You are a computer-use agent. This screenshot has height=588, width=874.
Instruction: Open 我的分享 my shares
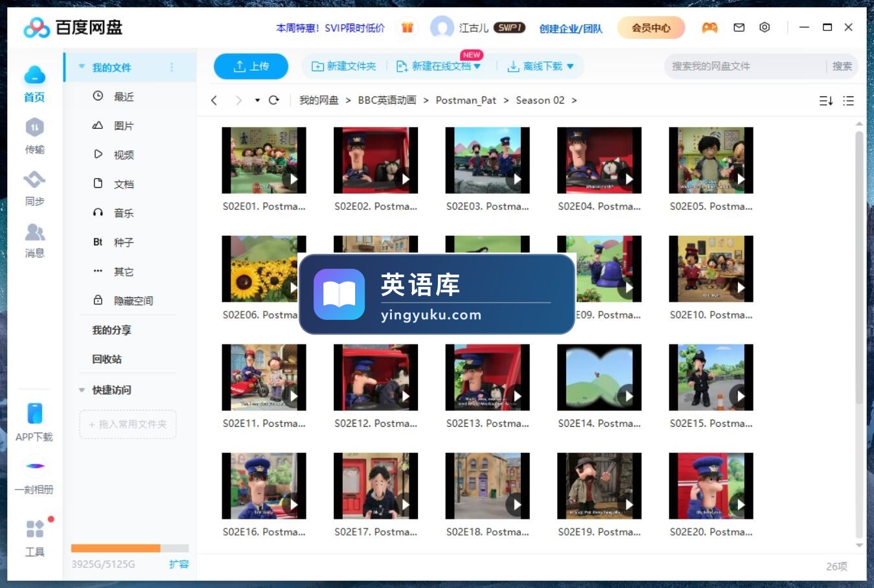point(111,330)
